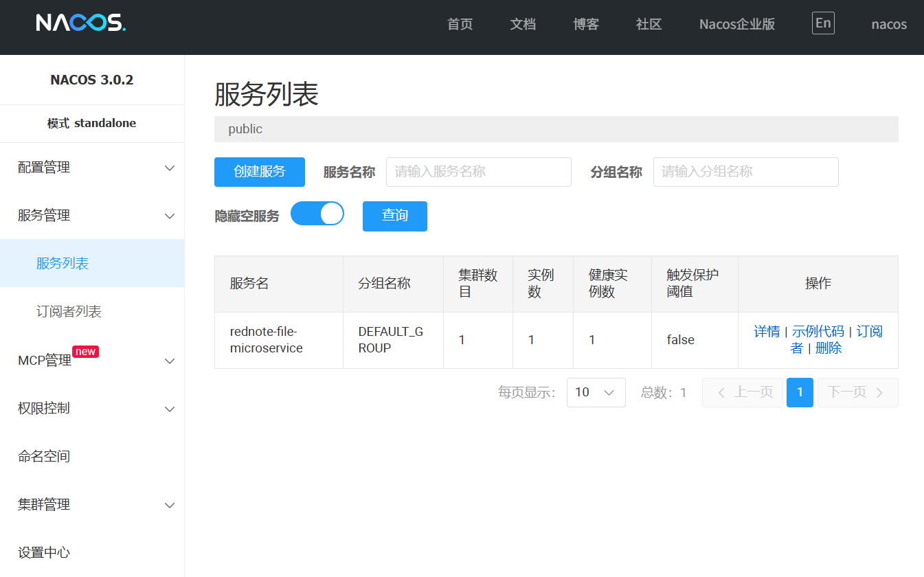The width and height of the screenshot is (924, 577).
Task: Click the rednote-file-microservice service name cell
Action: (279, 340)
